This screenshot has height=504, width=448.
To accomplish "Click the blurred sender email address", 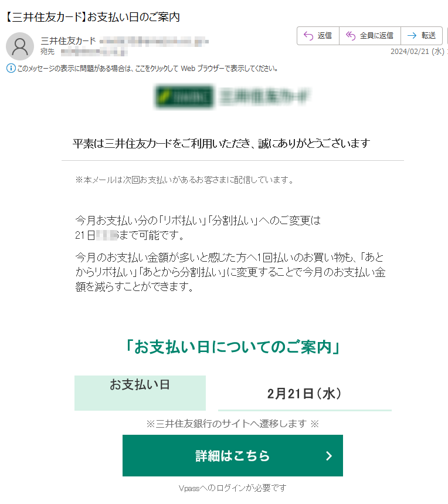I will 154,41.
